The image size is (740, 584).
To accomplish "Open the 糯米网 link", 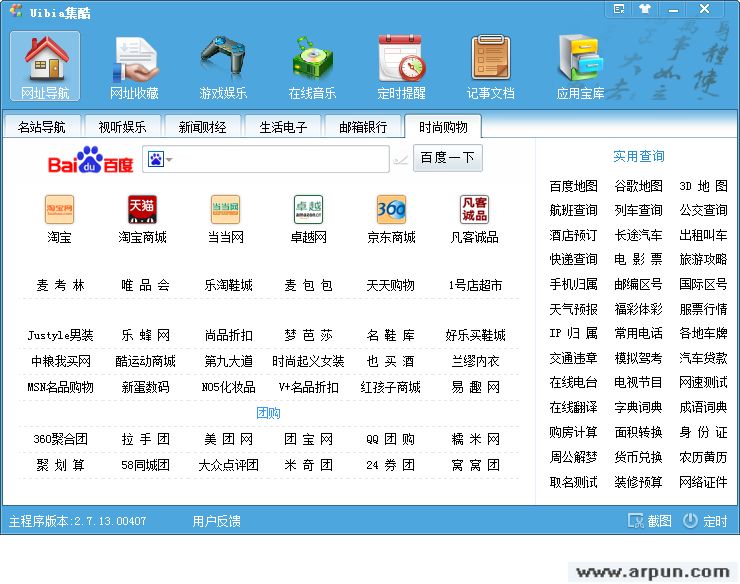I will [x=475, y=439].
